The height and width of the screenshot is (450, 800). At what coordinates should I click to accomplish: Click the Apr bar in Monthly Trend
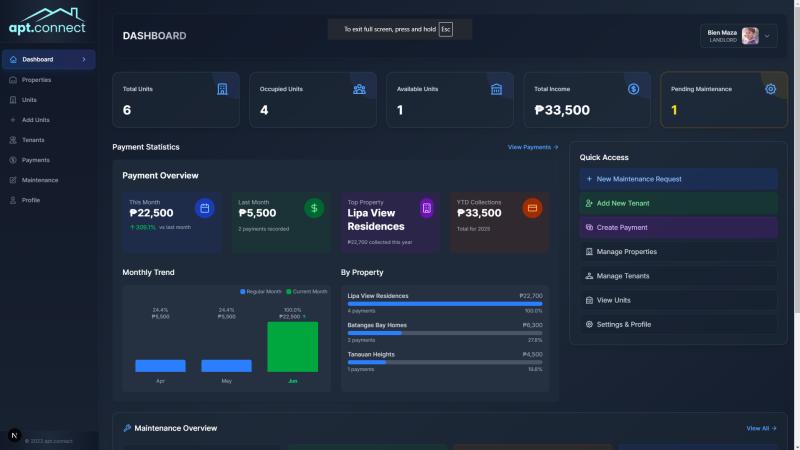pyautogui.click(x=160, y=366)
